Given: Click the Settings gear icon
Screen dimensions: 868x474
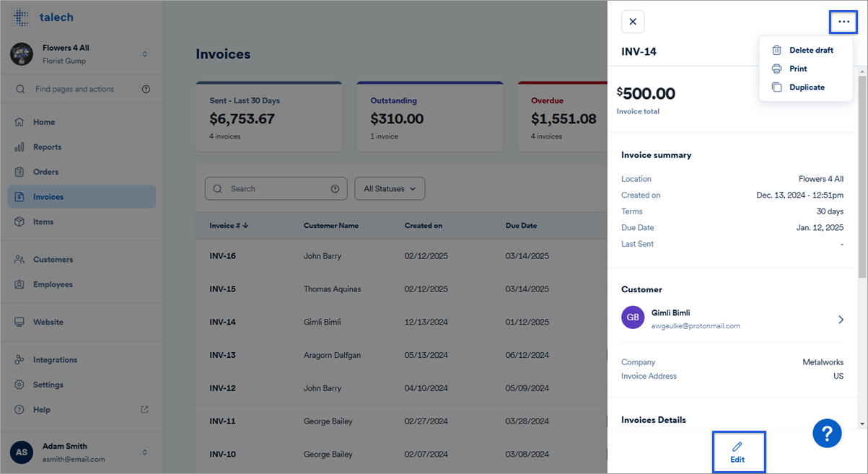Looking at the screenshot, I should [19, 385].
